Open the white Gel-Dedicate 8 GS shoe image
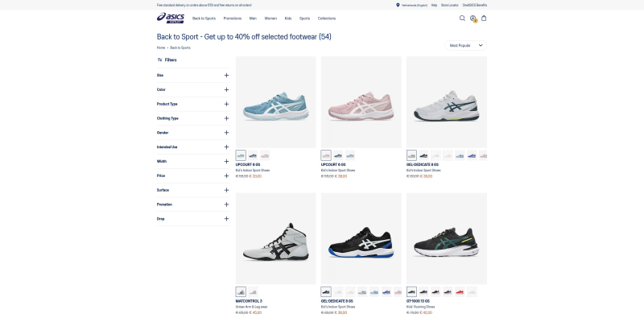This screenshot has width=644, height=322. 447,102
